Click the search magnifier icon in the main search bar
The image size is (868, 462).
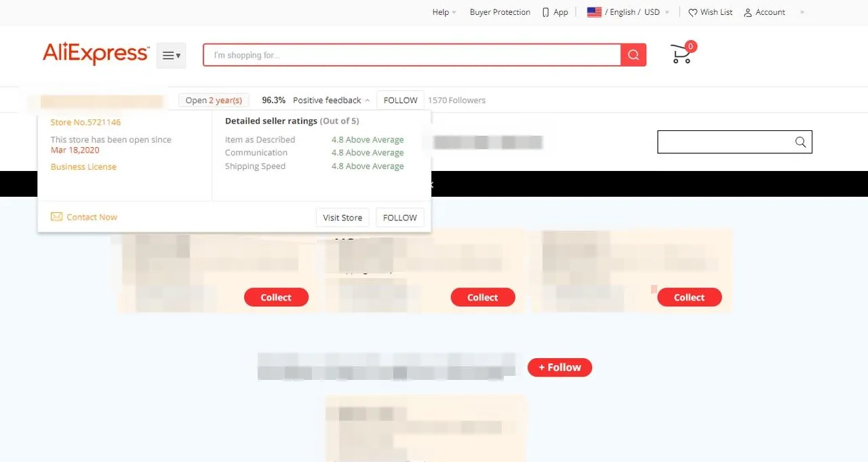click(632, 54)
